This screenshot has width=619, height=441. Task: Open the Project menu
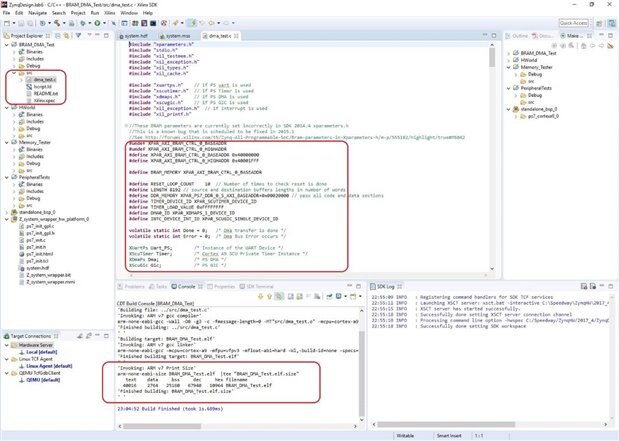(x=77, y=12)
